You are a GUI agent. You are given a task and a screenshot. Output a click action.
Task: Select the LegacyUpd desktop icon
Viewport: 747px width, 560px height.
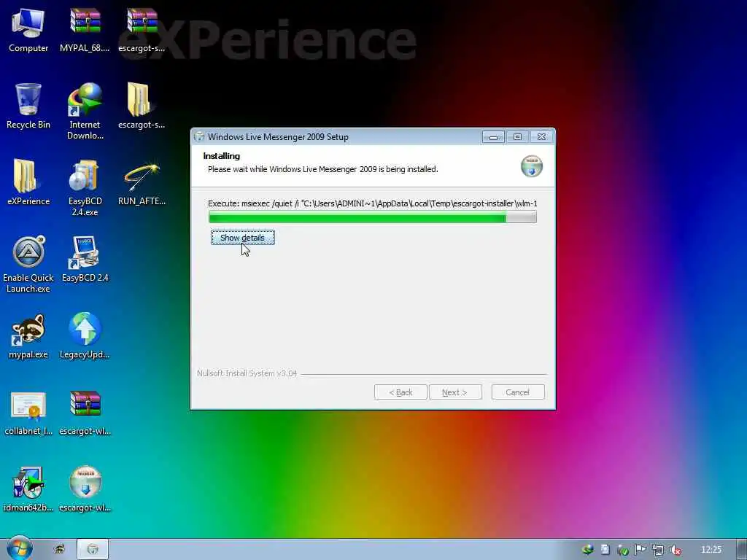[85, 335]
